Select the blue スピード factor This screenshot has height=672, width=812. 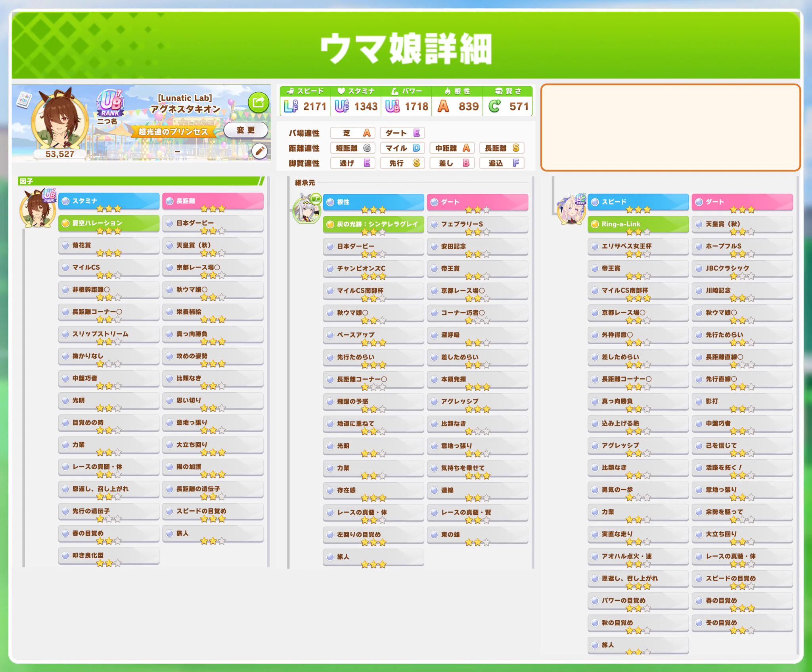(x=638, y=202)
